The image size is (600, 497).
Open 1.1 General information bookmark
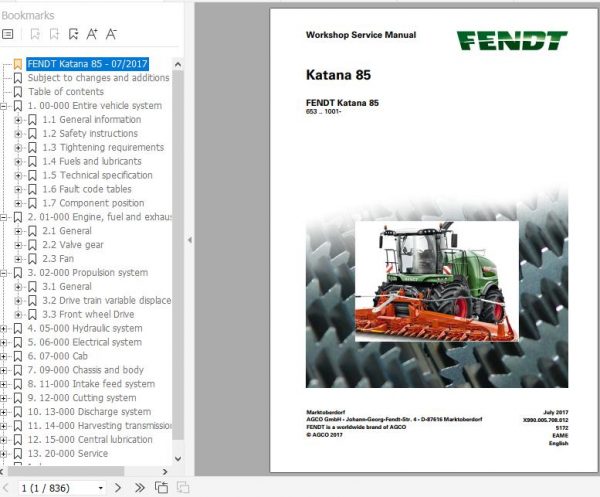tap(92, 120)
